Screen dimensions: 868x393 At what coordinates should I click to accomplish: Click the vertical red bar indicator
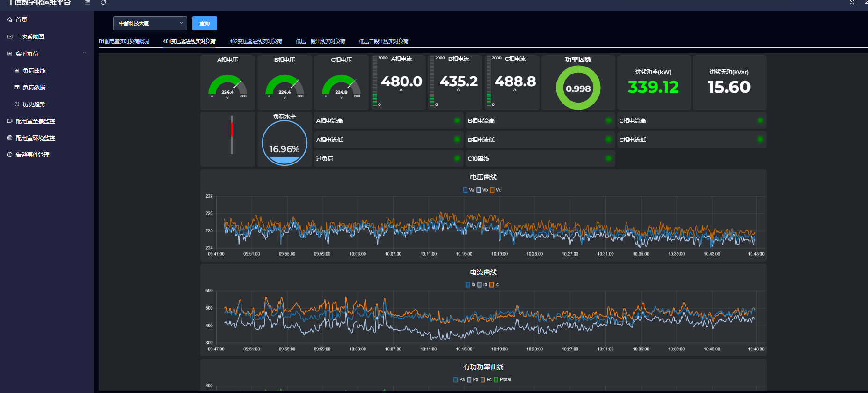(x=232, y=134)
